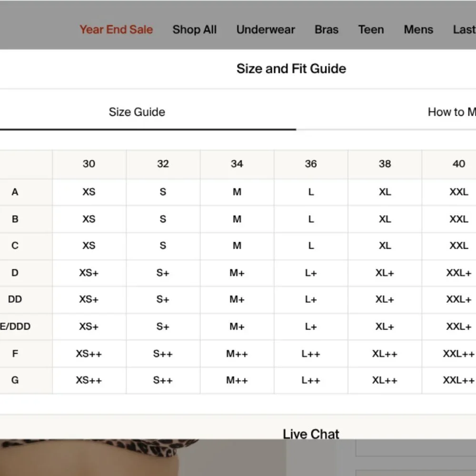Viewport: 476px width, 476px height.
Task: Click the A cup row label
Action: (15, 192)
